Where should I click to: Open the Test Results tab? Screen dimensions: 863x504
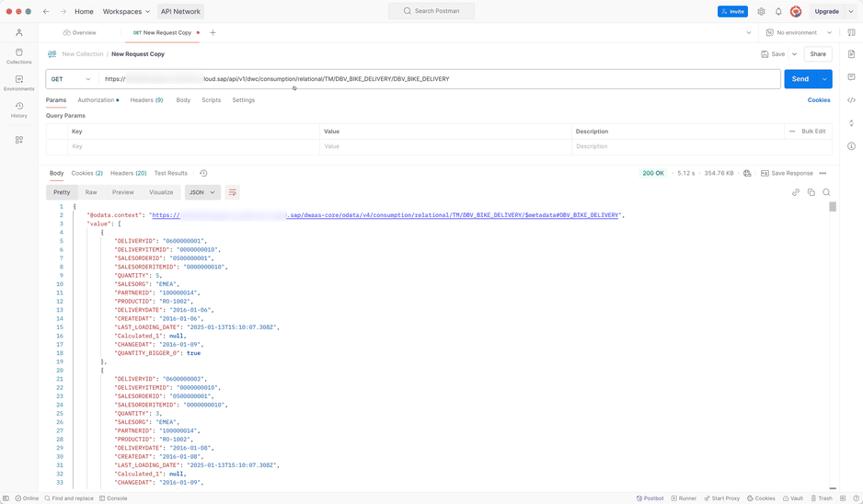(170, 173)
